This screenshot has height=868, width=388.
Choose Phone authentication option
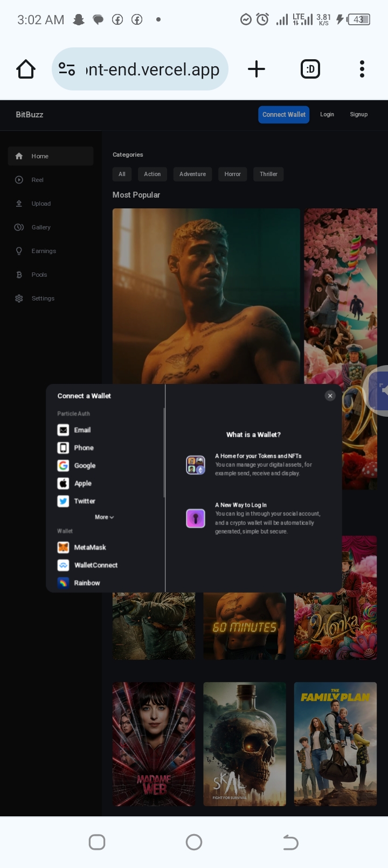[84, 447]
